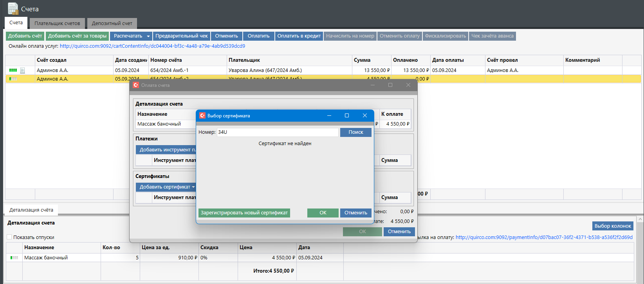Viewport: 644px width, 284px height.
Task: Click the status icon in the highlighted invoice row
Action: [13, 79]
